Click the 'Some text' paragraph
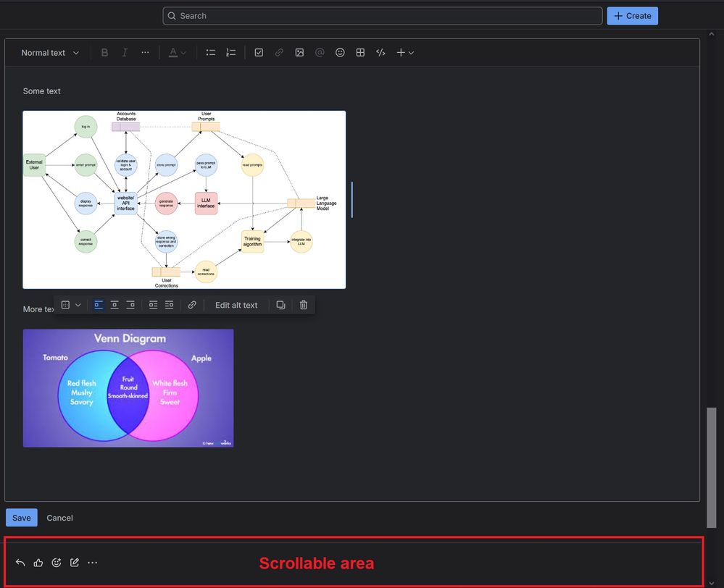Image resolution: width=724 pixels, height=588 pixels. (41, 91)
